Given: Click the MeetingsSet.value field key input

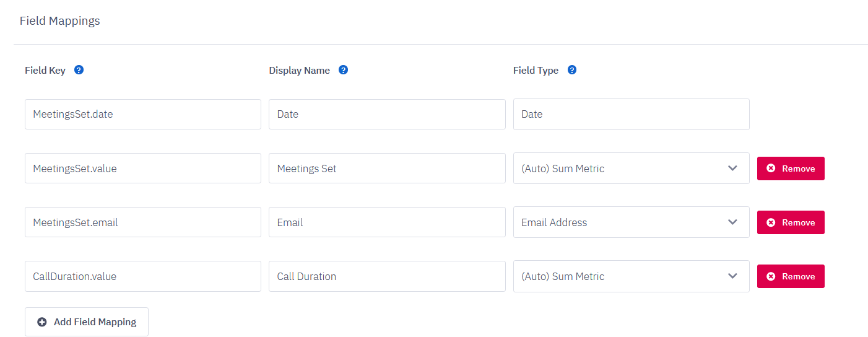Looking at the screenshot, I should (x=142, y=168).
